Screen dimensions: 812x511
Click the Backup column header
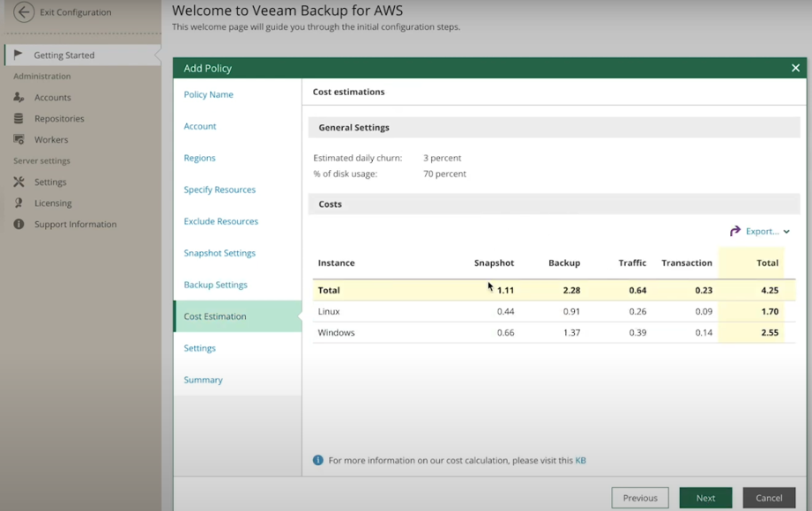564,263
